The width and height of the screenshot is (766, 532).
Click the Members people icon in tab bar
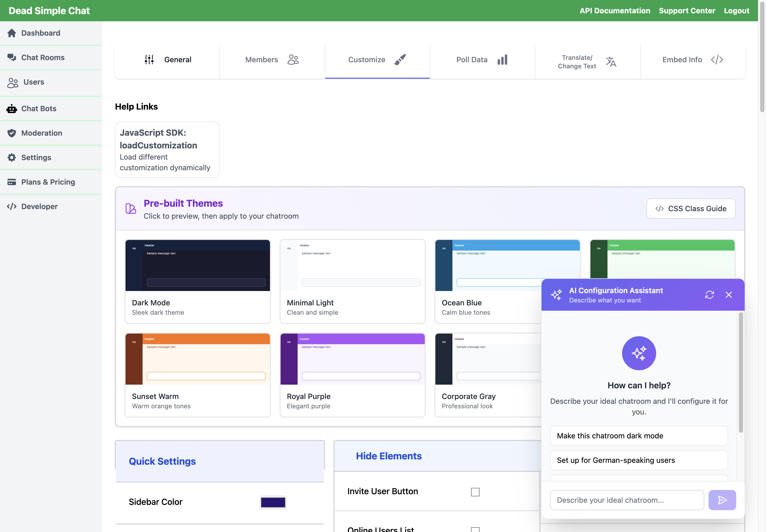[x=293, y=59]
